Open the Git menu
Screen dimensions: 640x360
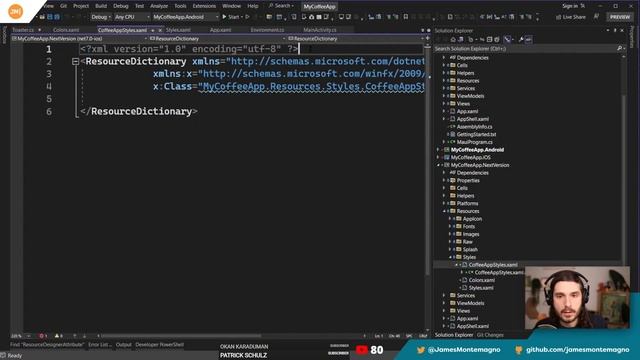[x=63, y=6]
